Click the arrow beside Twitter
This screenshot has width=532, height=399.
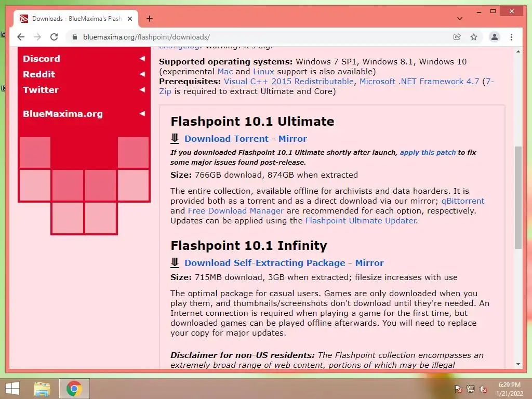coord(142,89)
